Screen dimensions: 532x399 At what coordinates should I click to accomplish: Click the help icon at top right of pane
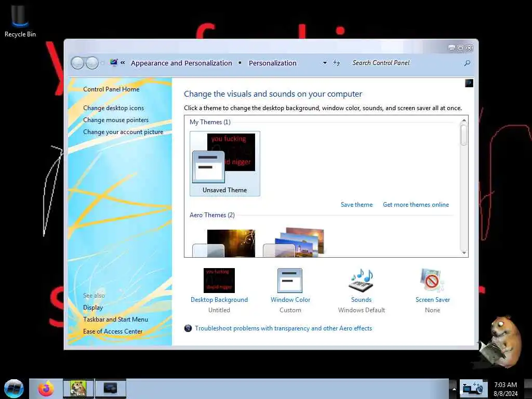(469, 83)
